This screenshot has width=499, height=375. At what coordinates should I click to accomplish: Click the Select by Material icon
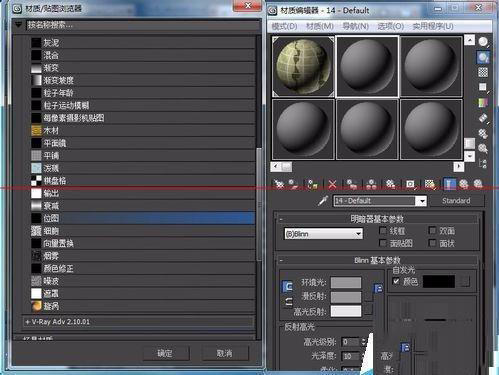[x=483, y=148]
